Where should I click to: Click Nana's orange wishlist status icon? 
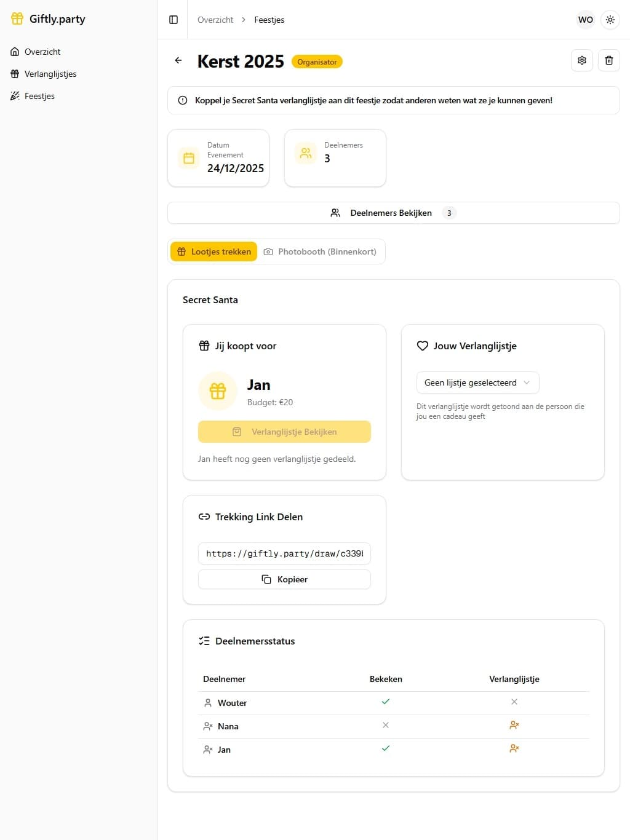pos(514,726)
